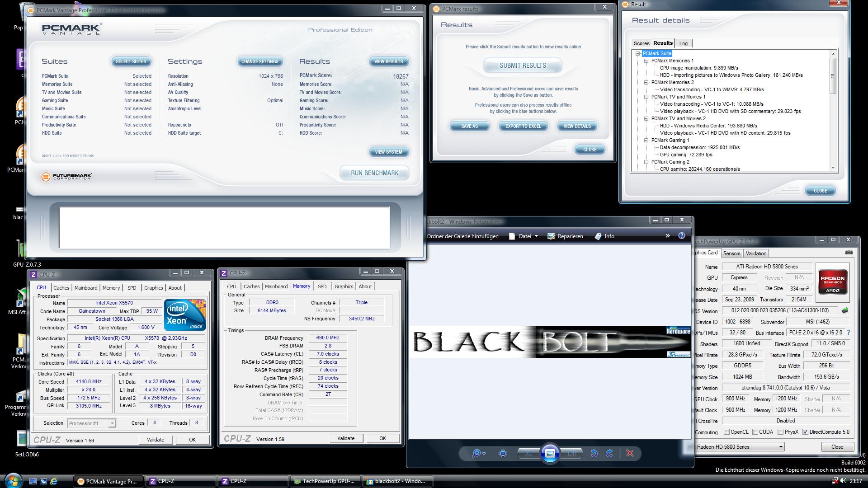Open Processor #1 selection dropdown in CPU-Z

[92, 423]
